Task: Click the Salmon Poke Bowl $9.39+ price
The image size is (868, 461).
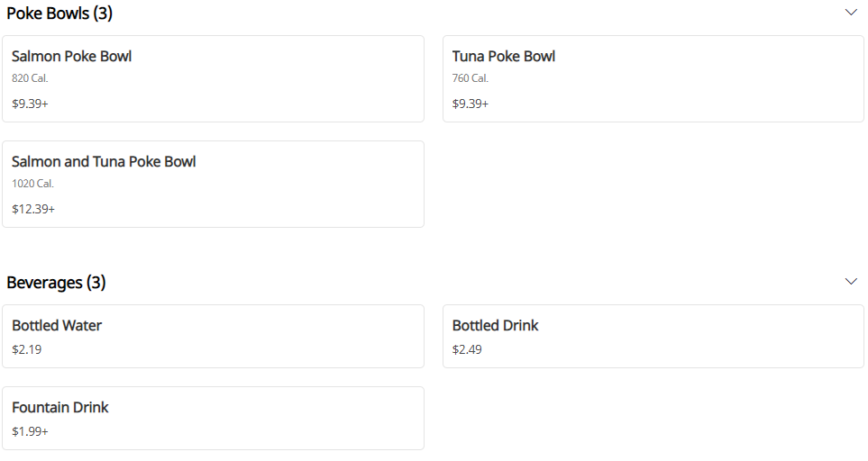Action: tap(30, 104)
